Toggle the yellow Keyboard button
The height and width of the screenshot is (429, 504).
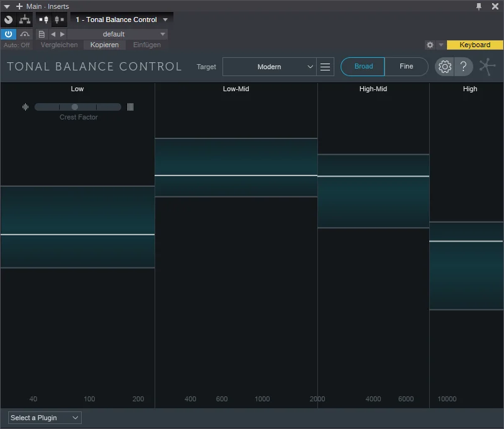coord(474,45)
